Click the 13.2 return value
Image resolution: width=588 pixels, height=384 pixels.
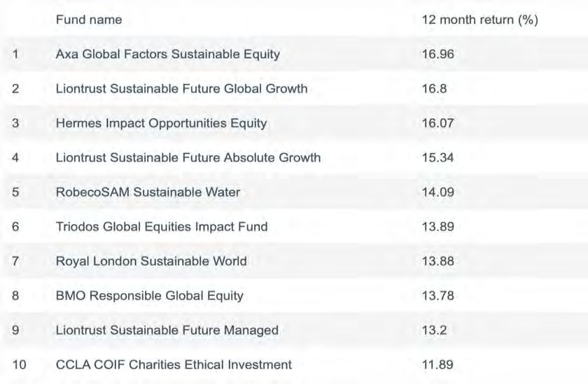coord(434,330)
